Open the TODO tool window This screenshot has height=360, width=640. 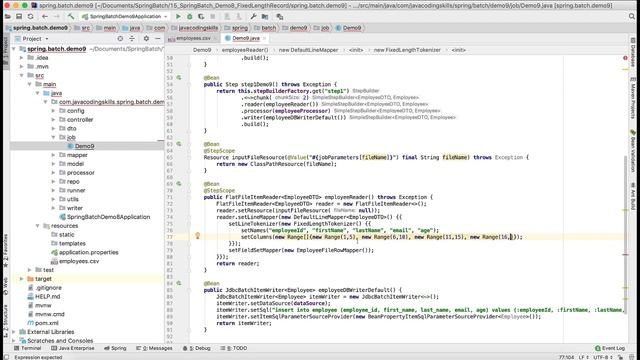[234, 348]
